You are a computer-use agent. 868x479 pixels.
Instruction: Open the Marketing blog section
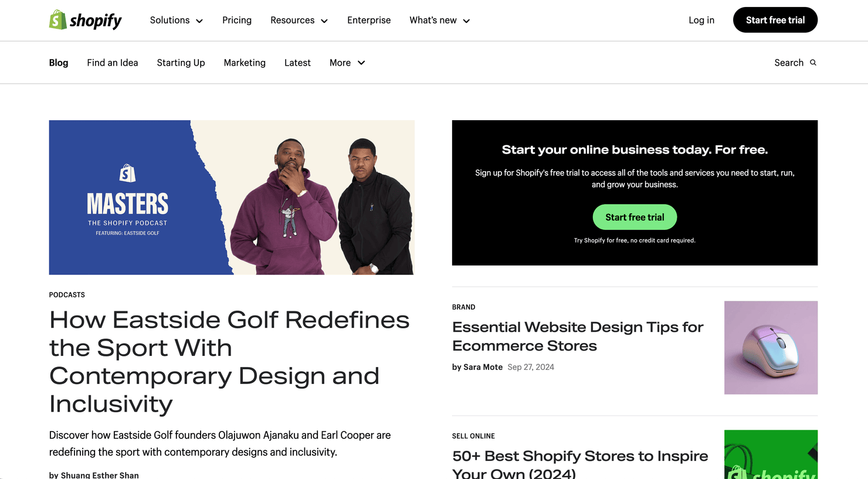pyautogui.click(x=245, y=63)
